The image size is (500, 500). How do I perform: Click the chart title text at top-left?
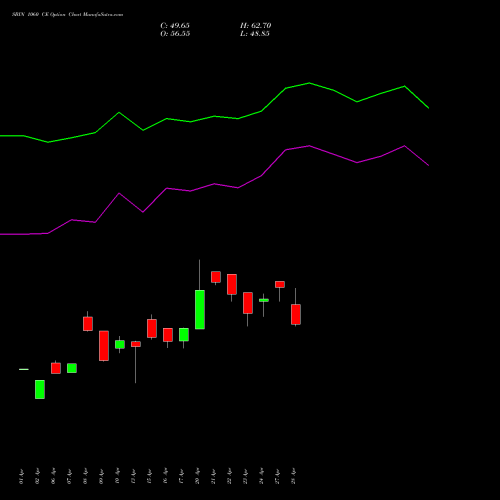point(68,15)
